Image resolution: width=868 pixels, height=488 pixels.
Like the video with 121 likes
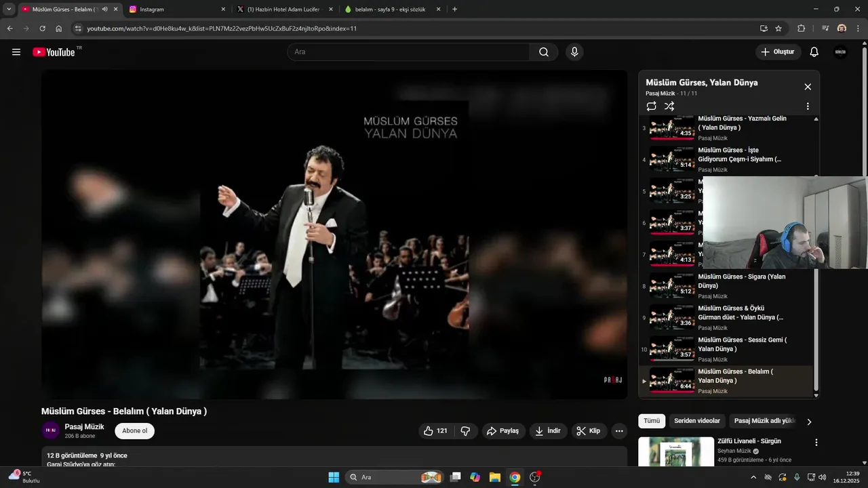pos(435,431)
